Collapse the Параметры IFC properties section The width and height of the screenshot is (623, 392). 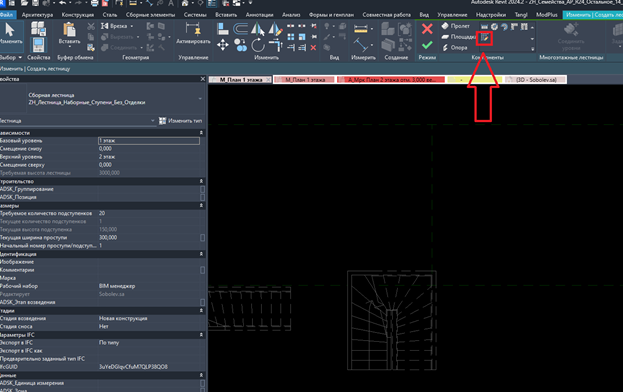[x=201, y=335]
